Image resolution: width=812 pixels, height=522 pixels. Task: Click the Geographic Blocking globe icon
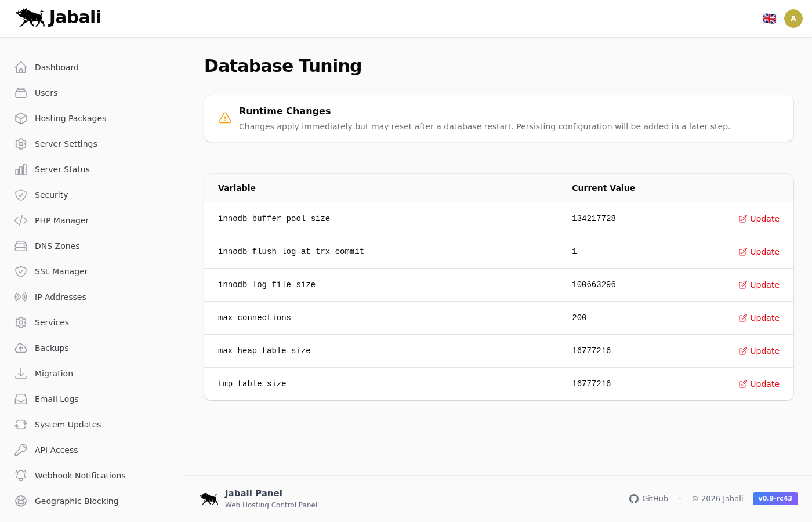[21, 501]
